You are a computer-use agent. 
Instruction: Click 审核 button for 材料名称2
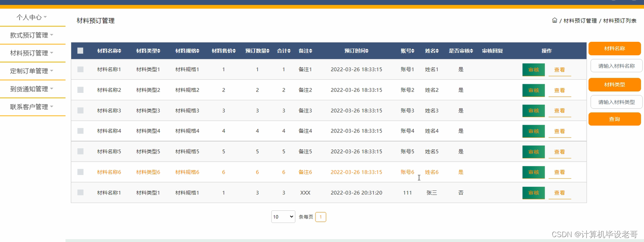[533, 90]
